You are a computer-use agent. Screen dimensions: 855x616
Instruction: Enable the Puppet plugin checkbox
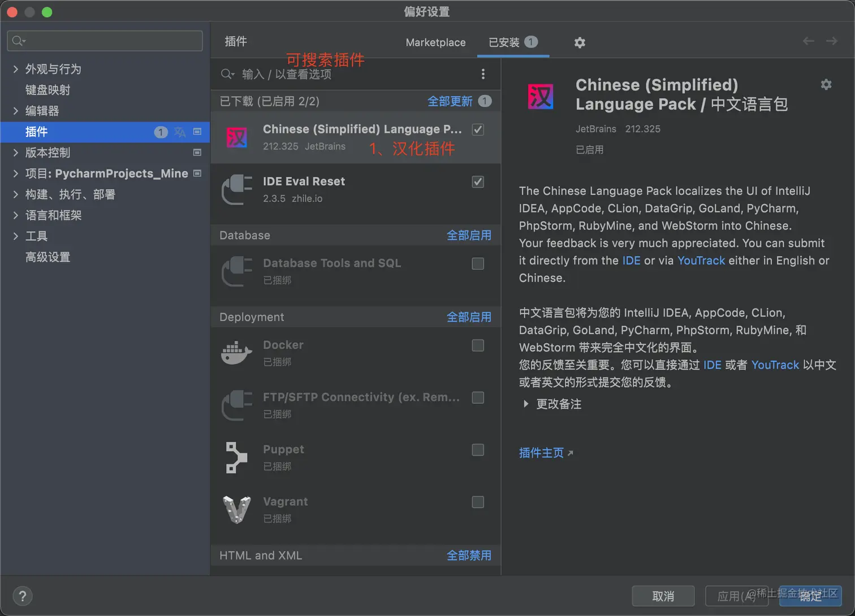point(478,450)
